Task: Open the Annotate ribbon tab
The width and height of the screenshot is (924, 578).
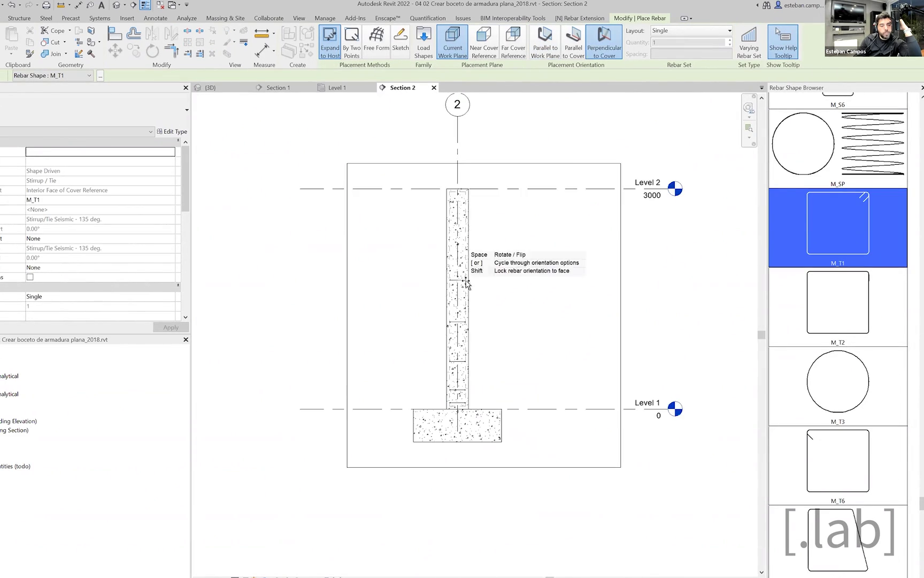Action: pyautogui.click(x=155, y=18)
